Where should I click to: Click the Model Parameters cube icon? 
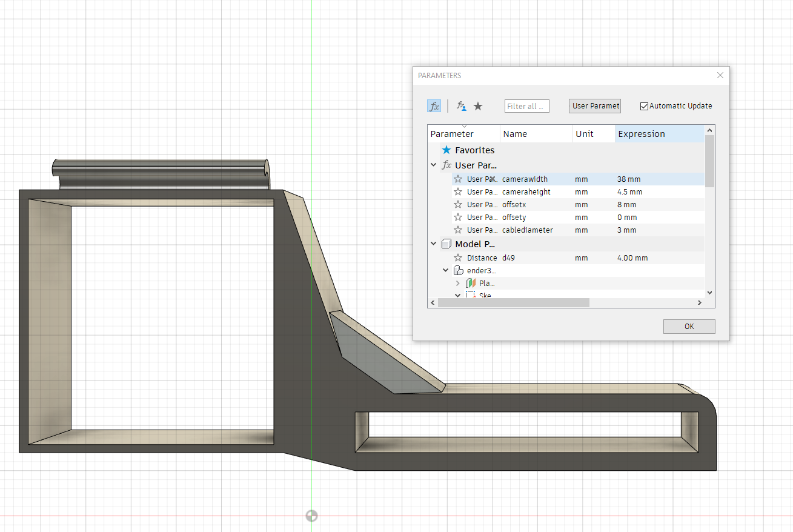(x=446, y=244)
